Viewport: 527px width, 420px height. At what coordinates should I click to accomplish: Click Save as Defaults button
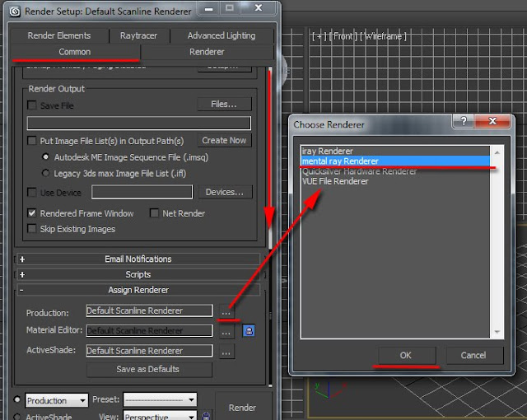pos(148,369)
